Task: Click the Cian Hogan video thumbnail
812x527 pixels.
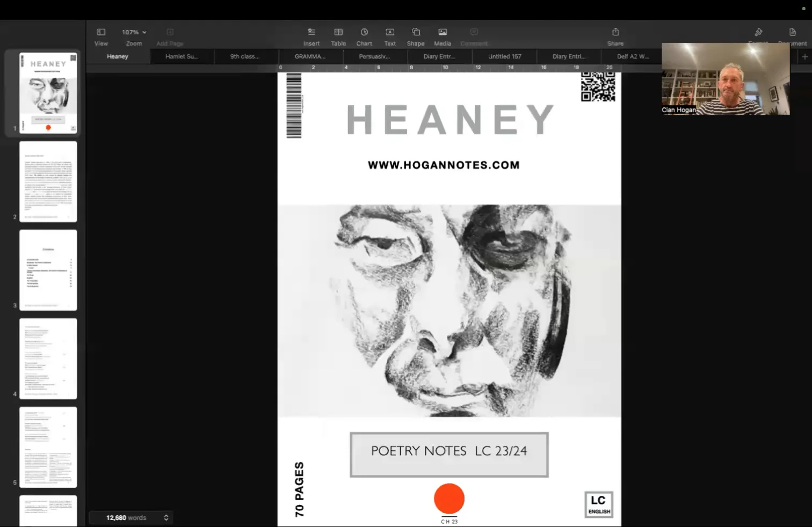Action: pos(726,79)
